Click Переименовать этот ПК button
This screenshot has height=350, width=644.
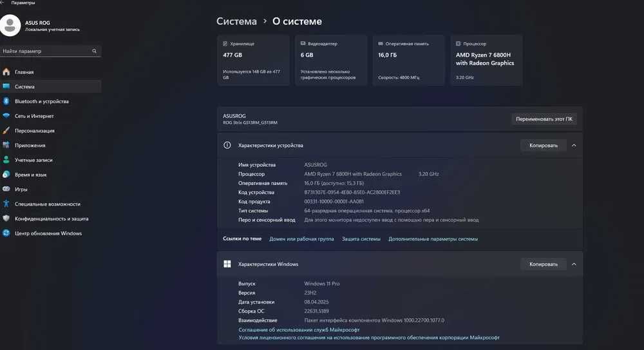click(544, 119)
